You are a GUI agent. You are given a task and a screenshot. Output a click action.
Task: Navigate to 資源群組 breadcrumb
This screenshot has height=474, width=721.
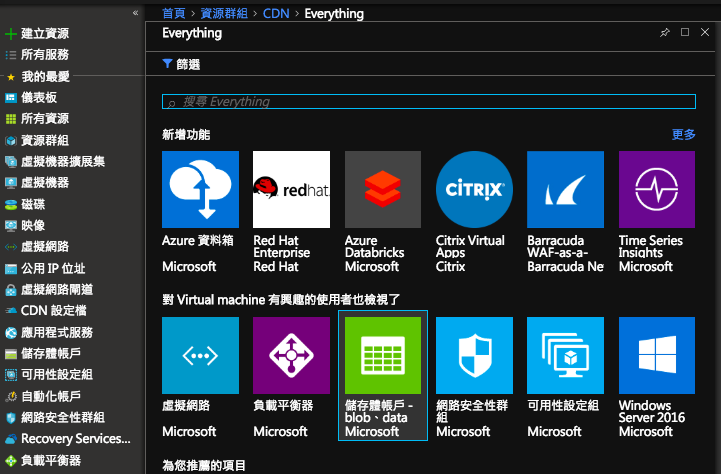coord(224,13)
